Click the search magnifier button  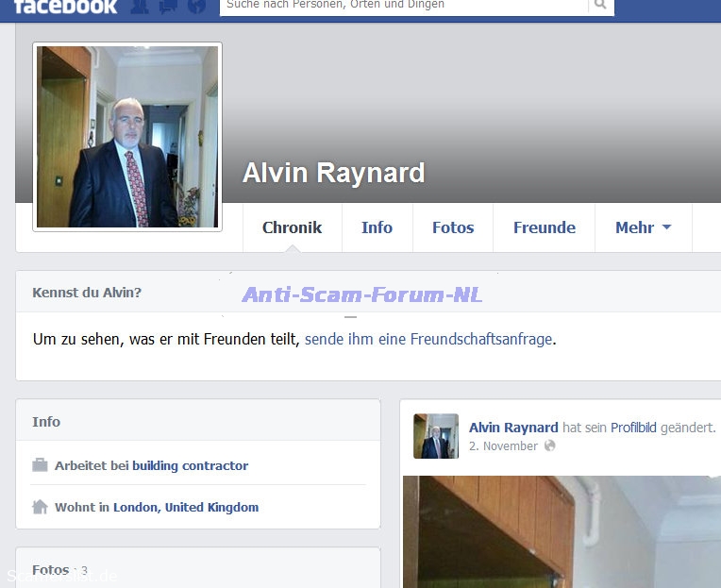click(x=600, y=6)
